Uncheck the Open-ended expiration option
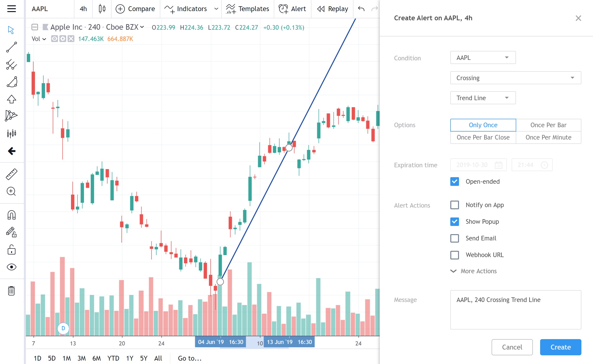Viewport: 593px width, 364px height. [454, 182]
